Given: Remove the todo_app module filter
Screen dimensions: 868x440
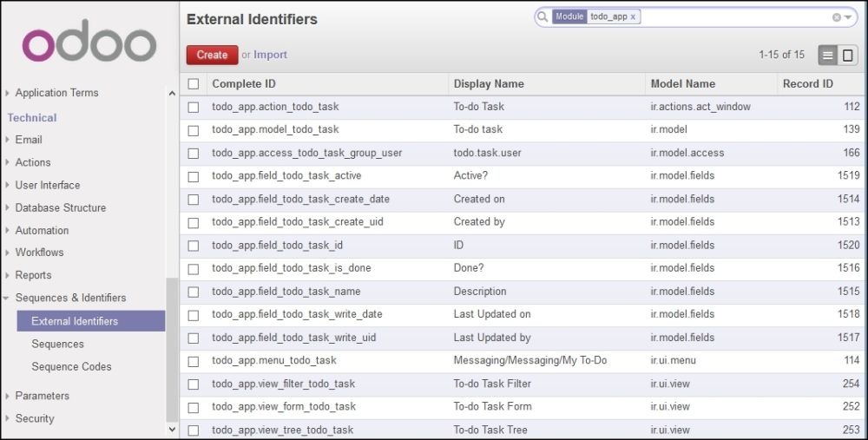Looking at the screenshot, I should click(x=633, y=17).
